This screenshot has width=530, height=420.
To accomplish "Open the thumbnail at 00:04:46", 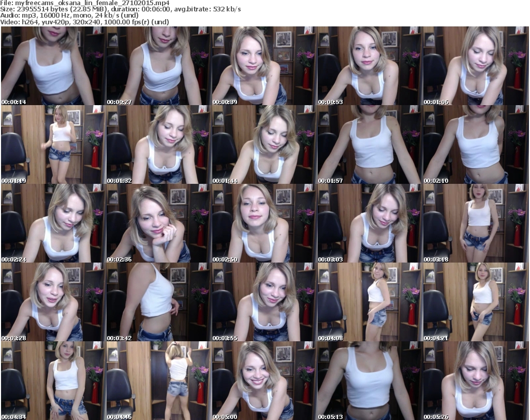I will (159, 381).
